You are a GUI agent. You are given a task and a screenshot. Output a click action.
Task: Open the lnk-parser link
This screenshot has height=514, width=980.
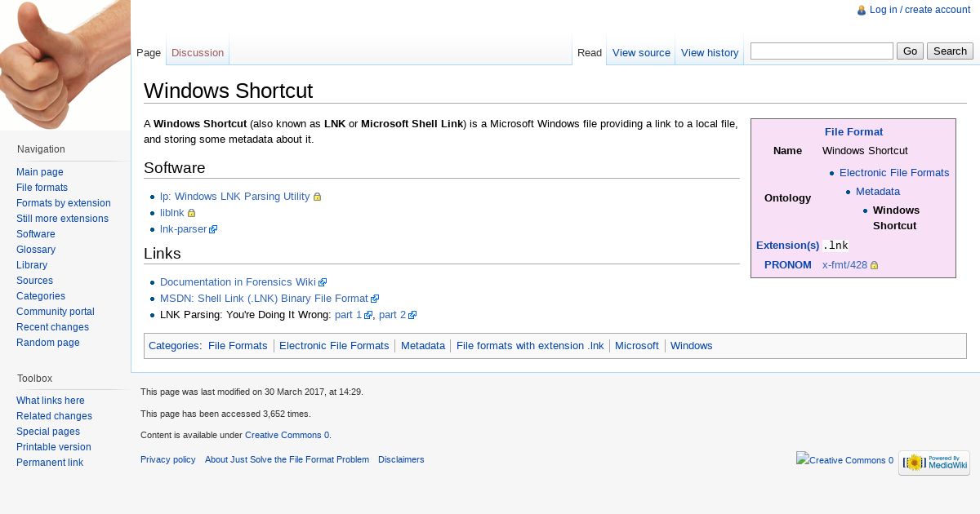[184, 229]
